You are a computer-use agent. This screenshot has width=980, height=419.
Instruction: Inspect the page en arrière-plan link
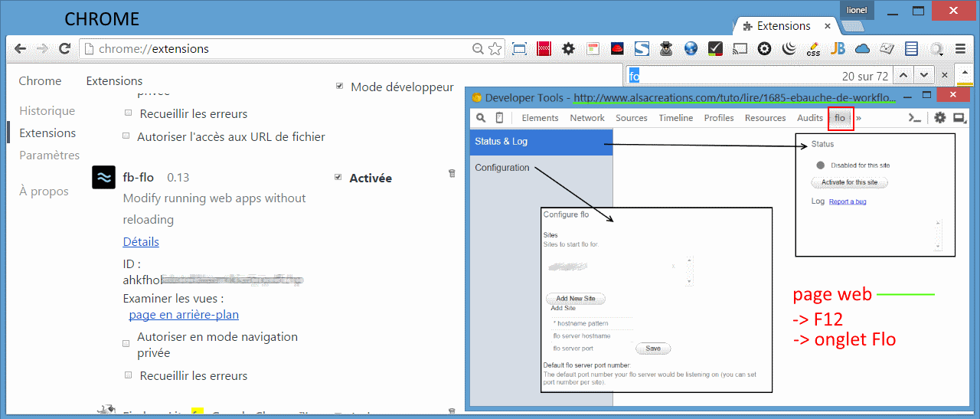tap(184, 314)
